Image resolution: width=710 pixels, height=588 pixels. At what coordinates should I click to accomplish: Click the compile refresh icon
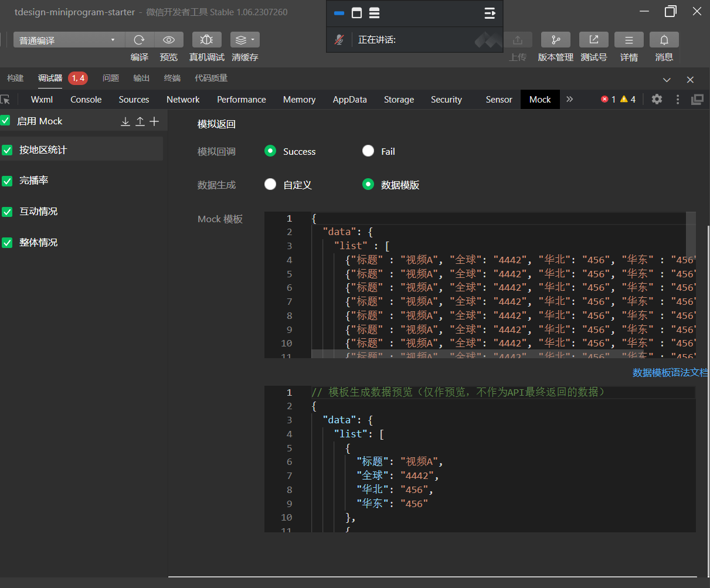[x=140, y=40]
